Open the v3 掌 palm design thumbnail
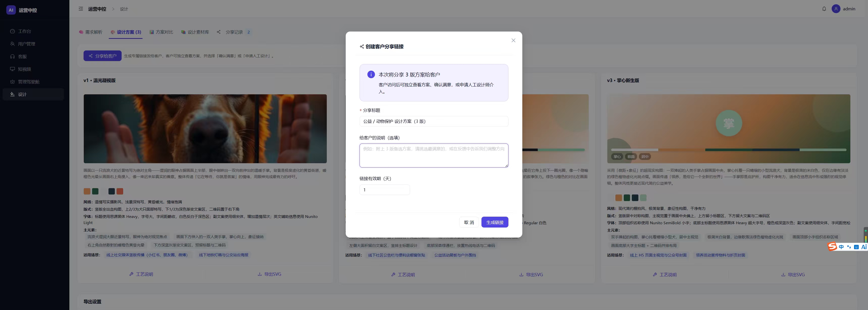 coord(728,129)
